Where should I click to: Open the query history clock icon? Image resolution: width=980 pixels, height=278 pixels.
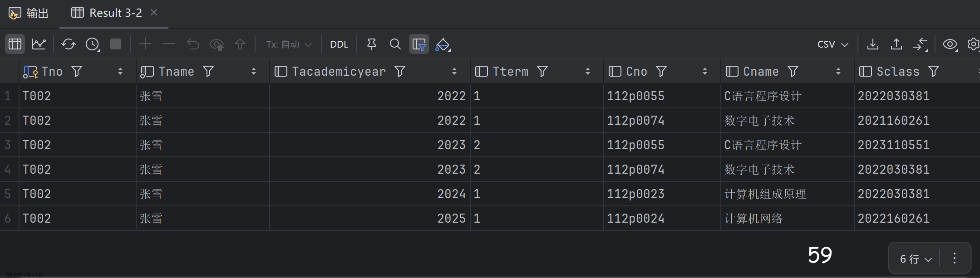(x=93, y=44)
